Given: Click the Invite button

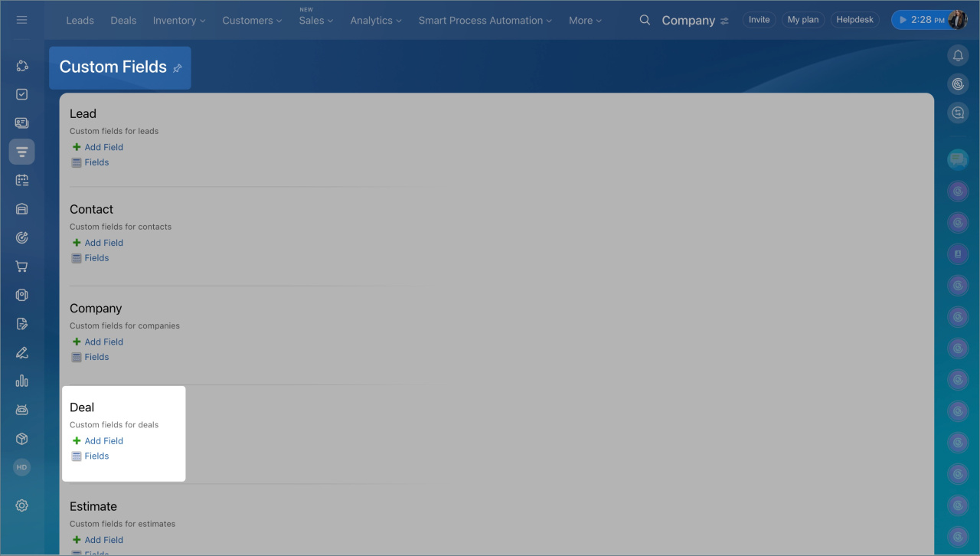Looking at the screenshot, I should tap(759, 20).
